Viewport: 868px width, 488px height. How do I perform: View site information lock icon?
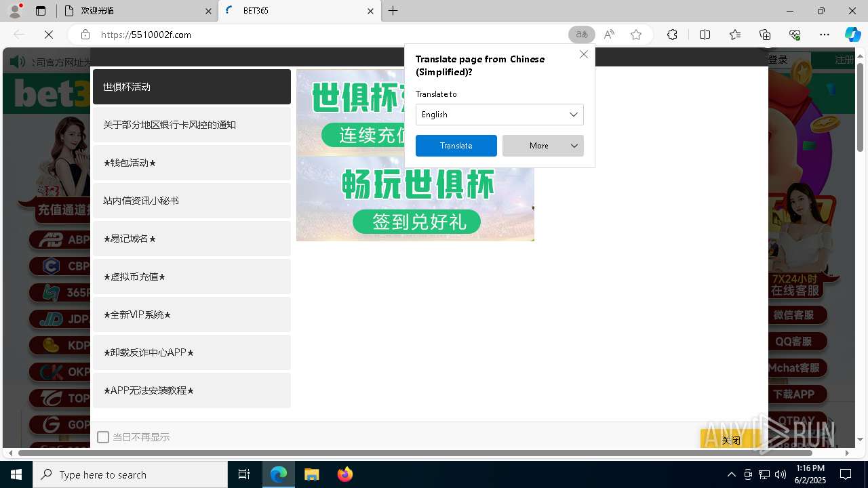point(85,35)
